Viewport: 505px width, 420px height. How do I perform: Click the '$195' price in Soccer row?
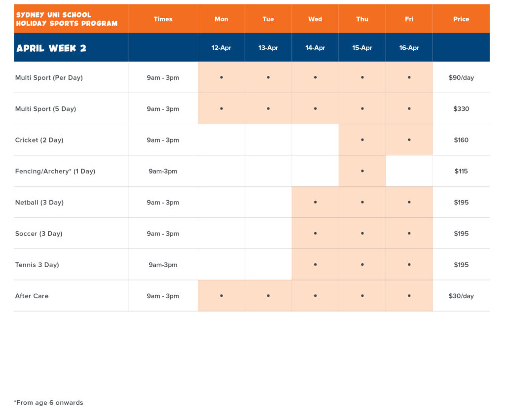coord(461,234)
